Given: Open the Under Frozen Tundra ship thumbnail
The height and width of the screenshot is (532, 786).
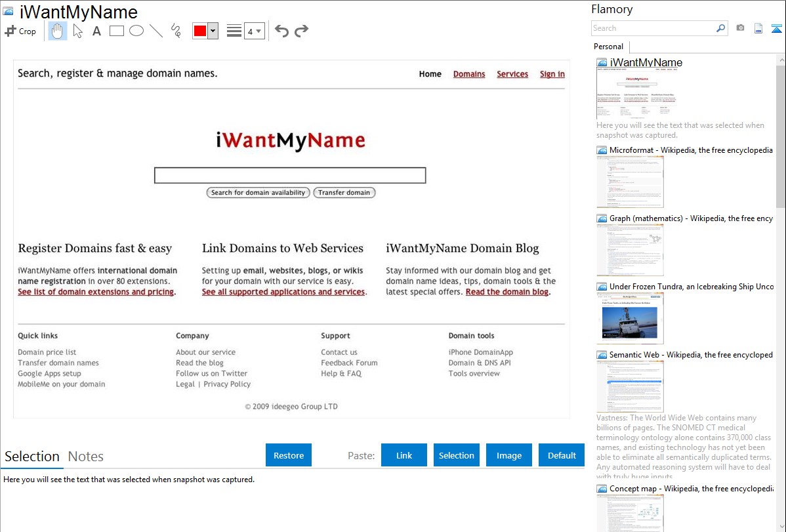Looking at the screenshot, I should 630,318.
